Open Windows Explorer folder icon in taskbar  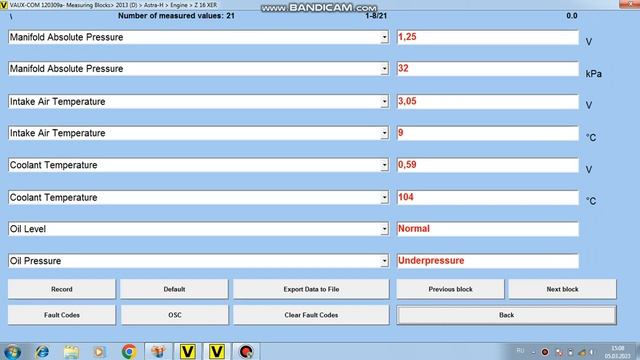(x=71, y=352)
